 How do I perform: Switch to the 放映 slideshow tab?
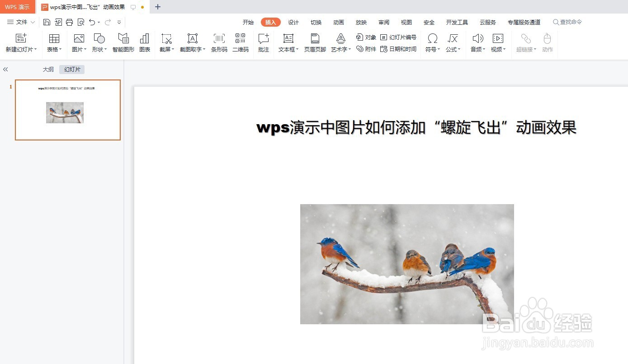pyautogui.click(x=361, y=22)
